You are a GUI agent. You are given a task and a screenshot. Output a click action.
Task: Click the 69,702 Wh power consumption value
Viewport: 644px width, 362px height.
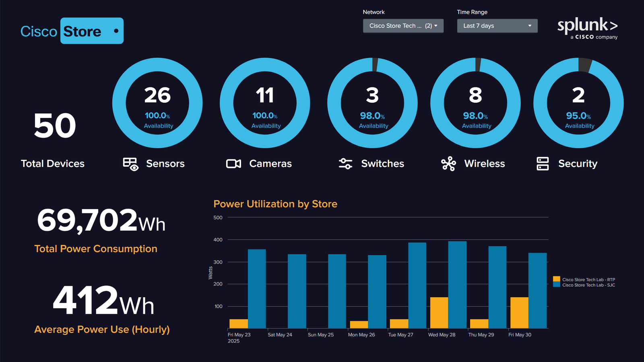pos(101,221)
